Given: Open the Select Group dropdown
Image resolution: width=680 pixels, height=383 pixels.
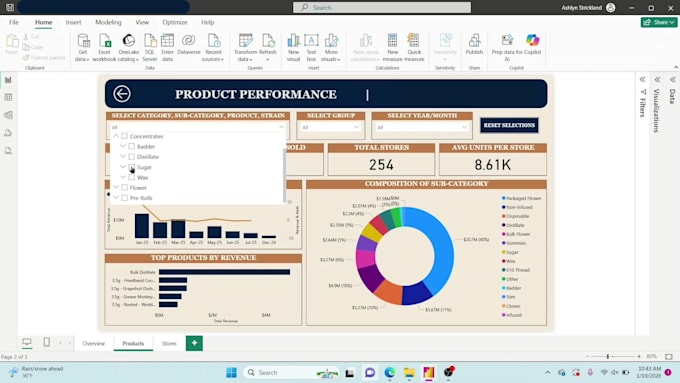Looking at the screenshot, I should tap(330, 127).
